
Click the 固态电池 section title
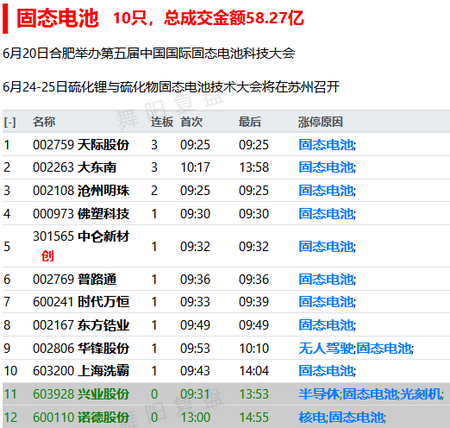[58, 18]
